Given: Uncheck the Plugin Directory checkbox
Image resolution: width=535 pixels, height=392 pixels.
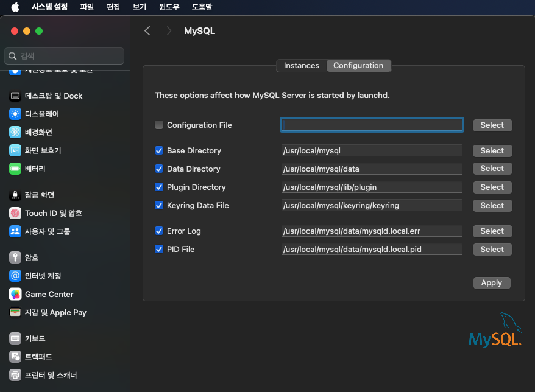Looking at the screenshot, I should coord(159,187).
